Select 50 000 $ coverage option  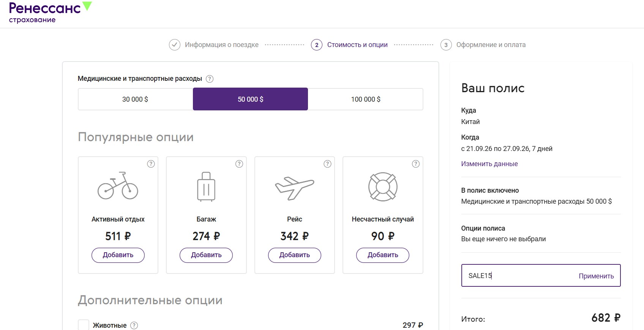tap(251, 99)
